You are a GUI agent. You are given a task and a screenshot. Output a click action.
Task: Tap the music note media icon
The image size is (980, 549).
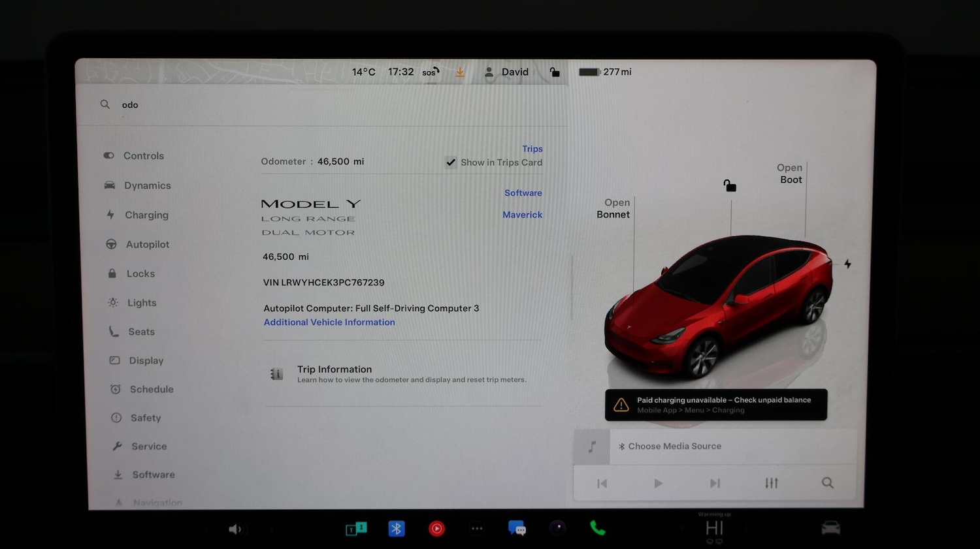592,447
